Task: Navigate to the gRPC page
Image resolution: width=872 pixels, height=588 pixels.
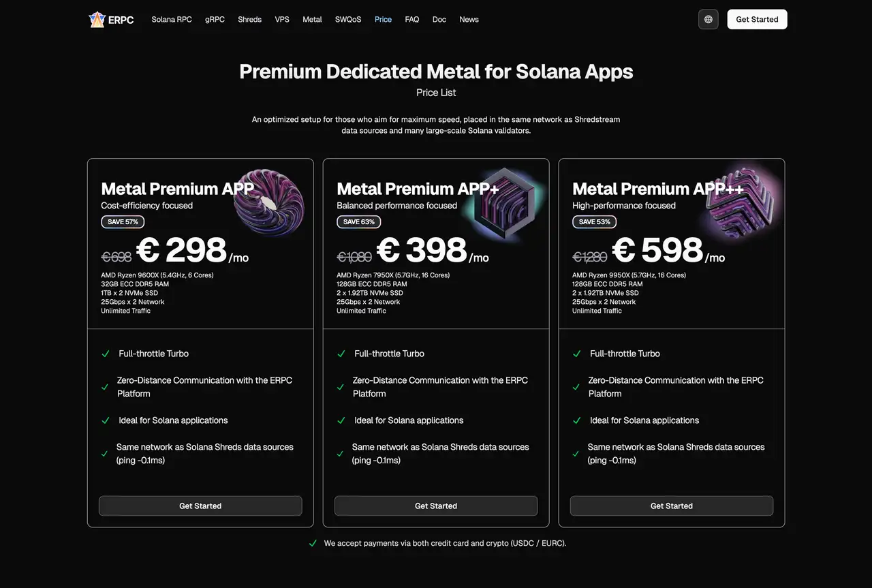Action: pyautogui.click(x=215, y=19)
